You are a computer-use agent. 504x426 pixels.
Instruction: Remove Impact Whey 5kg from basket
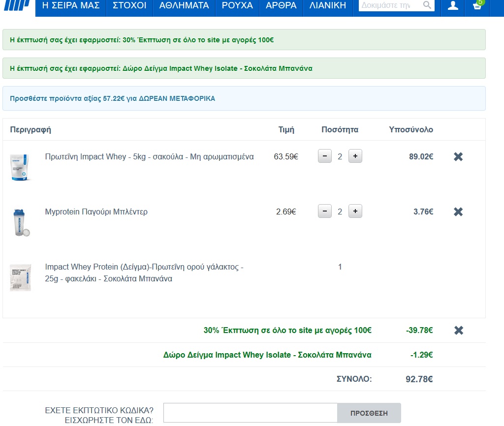coord(458,156)
